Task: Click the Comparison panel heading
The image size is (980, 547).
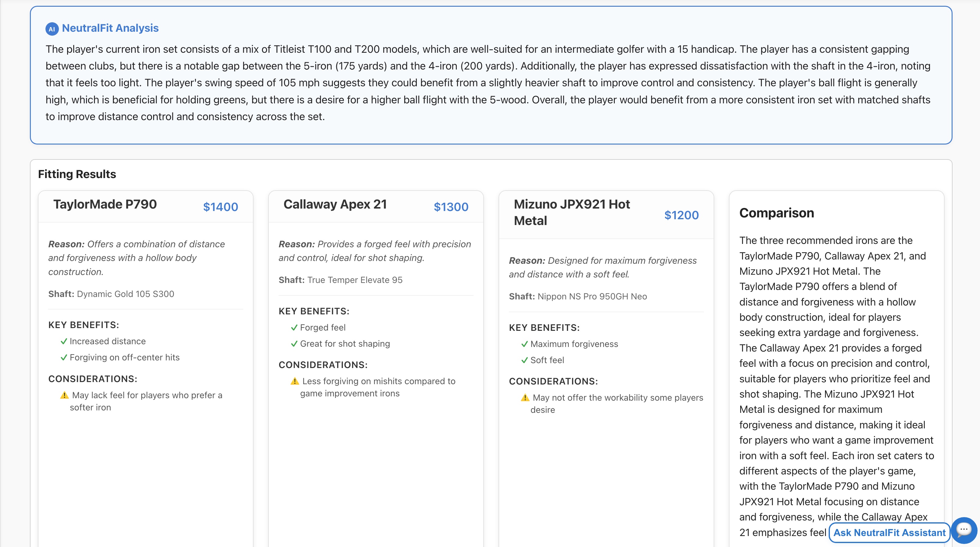Action: [x=776, y=213]
